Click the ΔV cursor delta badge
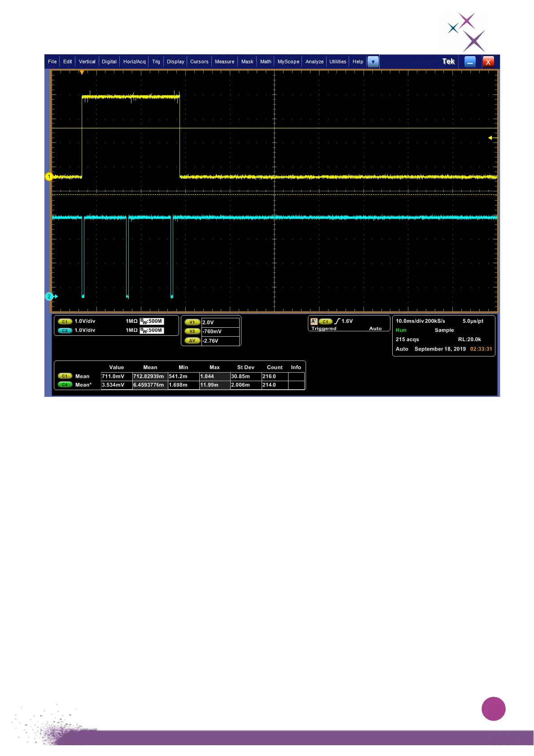 coord(192,341)
